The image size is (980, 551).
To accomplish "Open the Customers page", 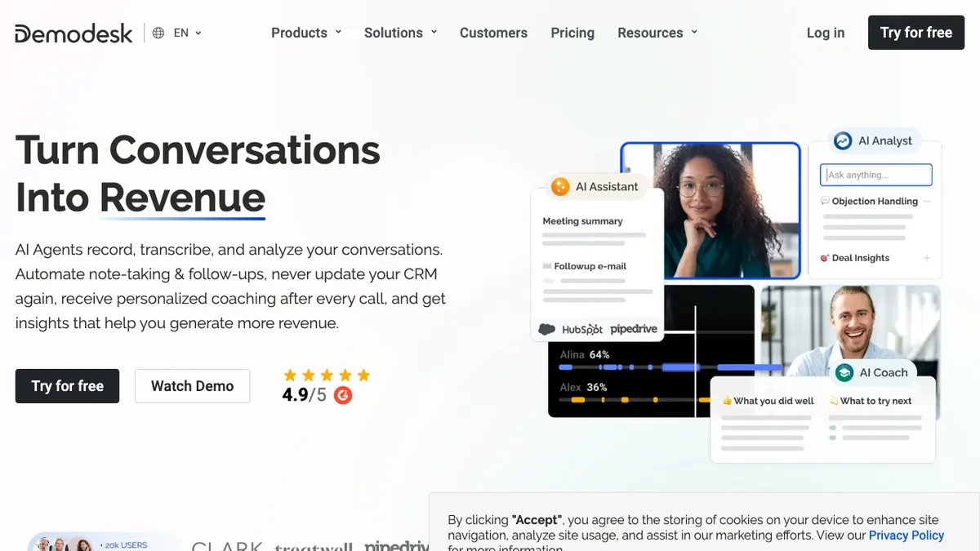I will [x=493, y=33].
